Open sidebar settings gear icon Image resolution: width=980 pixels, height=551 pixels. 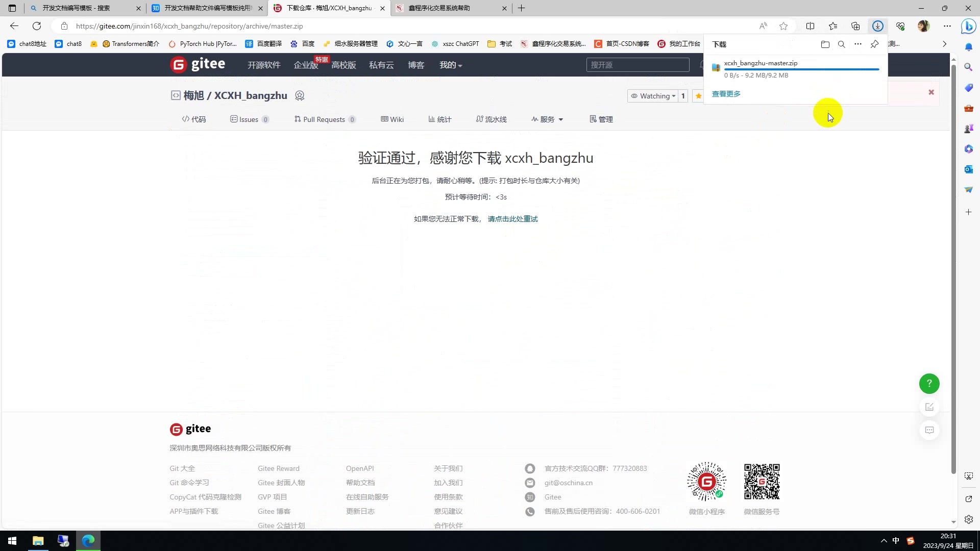coord(969,519)
